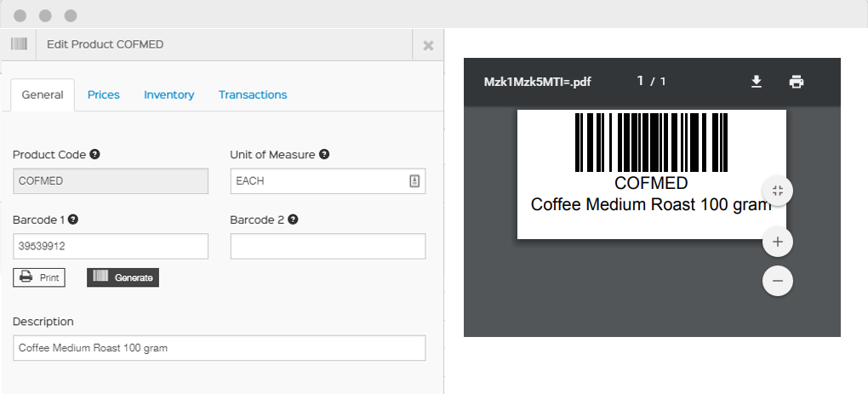Open the General tab
Viewport: 868px width, 394px height.
click(x=42, y=95)
